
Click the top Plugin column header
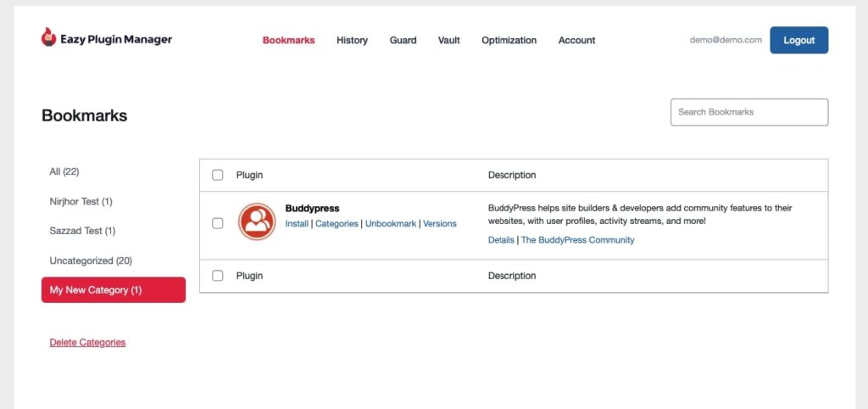(250, 175)
